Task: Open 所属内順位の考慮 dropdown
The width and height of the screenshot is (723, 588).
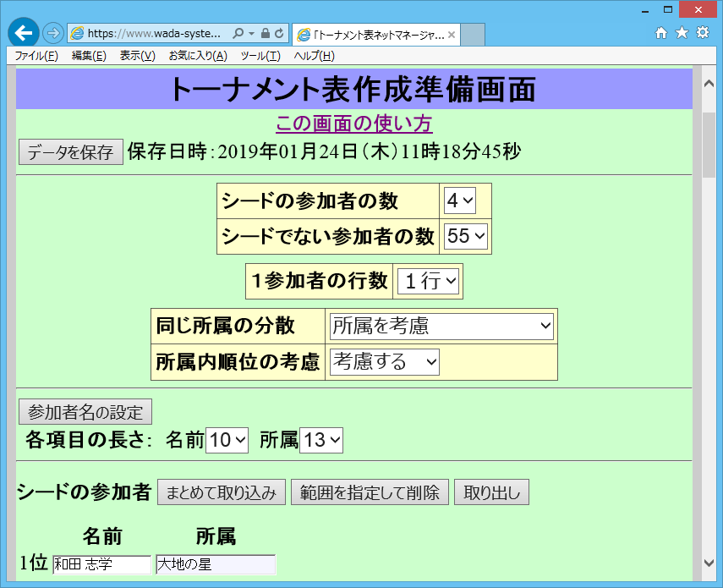Action: (385, 362)
